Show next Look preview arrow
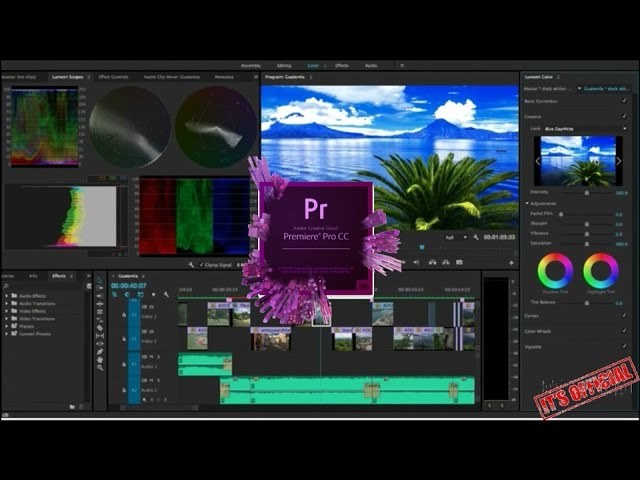The width and height of the screenshot is (640, 480). coord(619,161)
